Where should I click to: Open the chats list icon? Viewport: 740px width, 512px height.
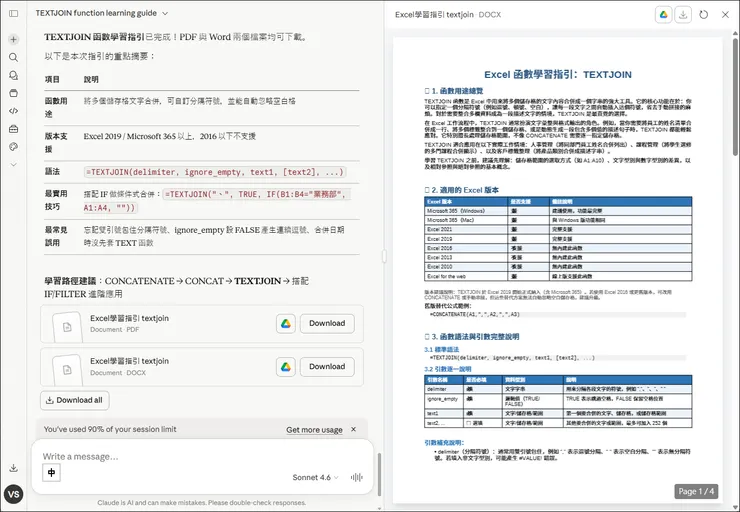pos(14,76)
